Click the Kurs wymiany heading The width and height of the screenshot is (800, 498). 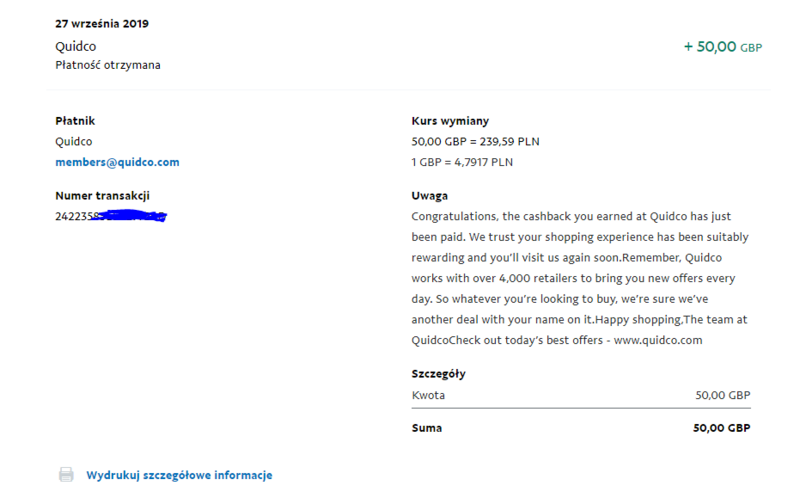point(450,121)
